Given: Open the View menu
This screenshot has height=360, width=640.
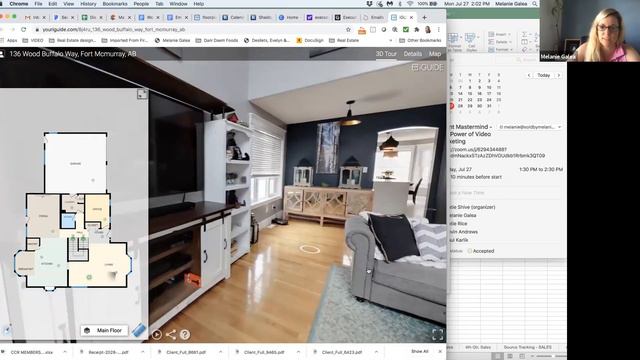Looking at the screenshot, I should [x=69, y=4].
